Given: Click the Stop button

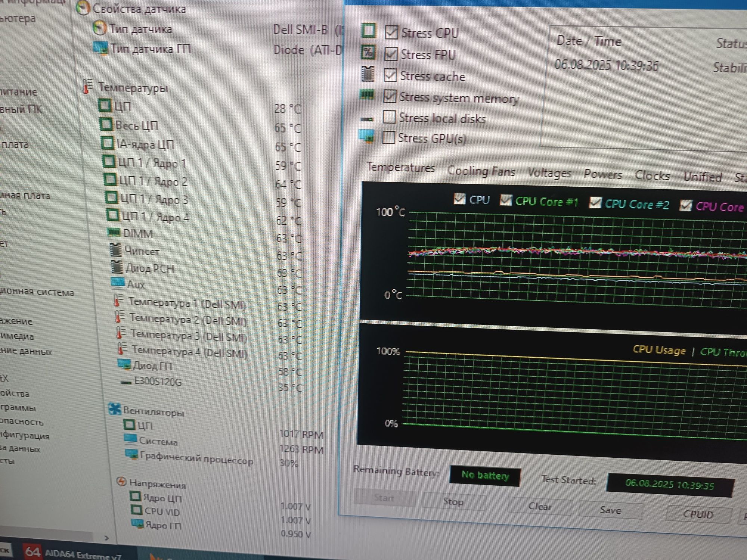Looking at the screenshot, I should coord(453,501).
